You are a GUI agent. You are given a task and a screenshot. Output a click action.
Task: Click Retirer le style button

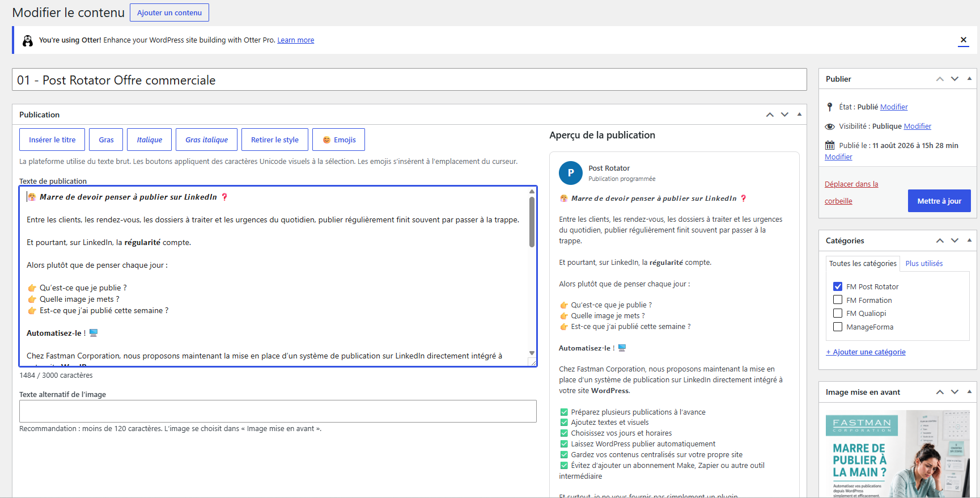275,140
